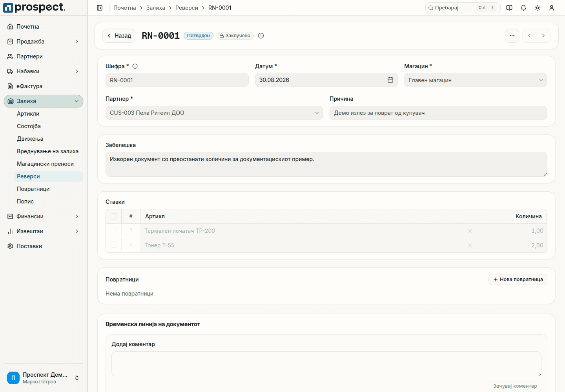565x392 pixels.
Task: Open the user profile icon
Action: [x=552, y=8]
